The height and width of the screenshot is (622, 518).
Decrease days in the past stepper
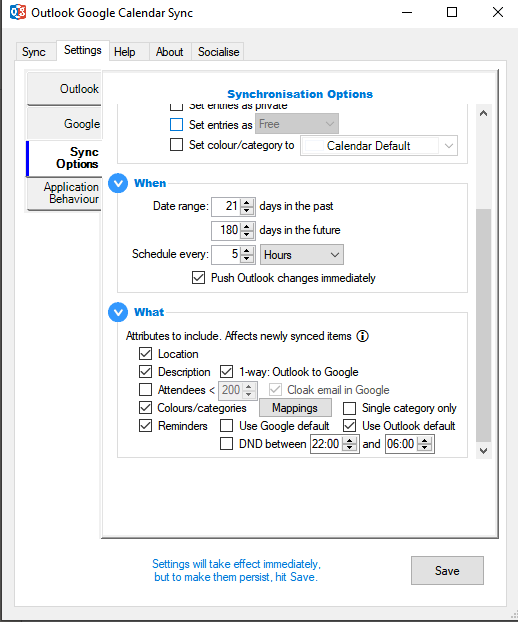[x=247, y=211]
